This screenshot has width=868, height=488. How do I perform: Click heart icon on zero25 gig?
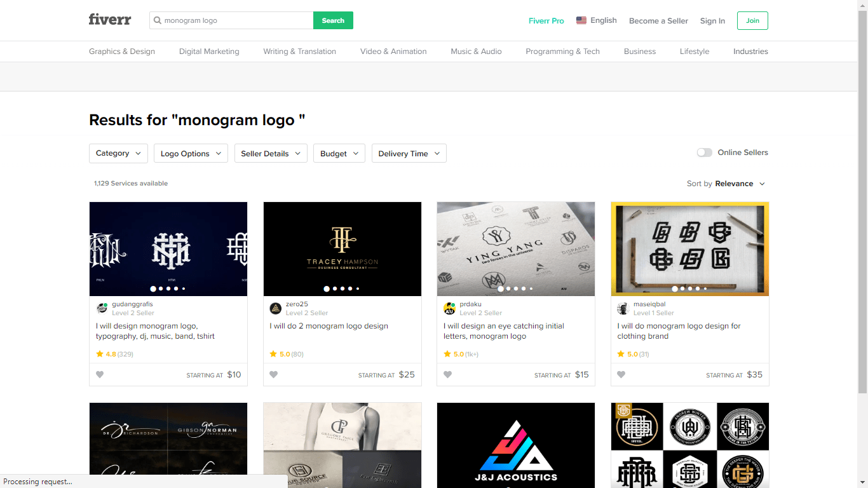click(x=274, y=375)
